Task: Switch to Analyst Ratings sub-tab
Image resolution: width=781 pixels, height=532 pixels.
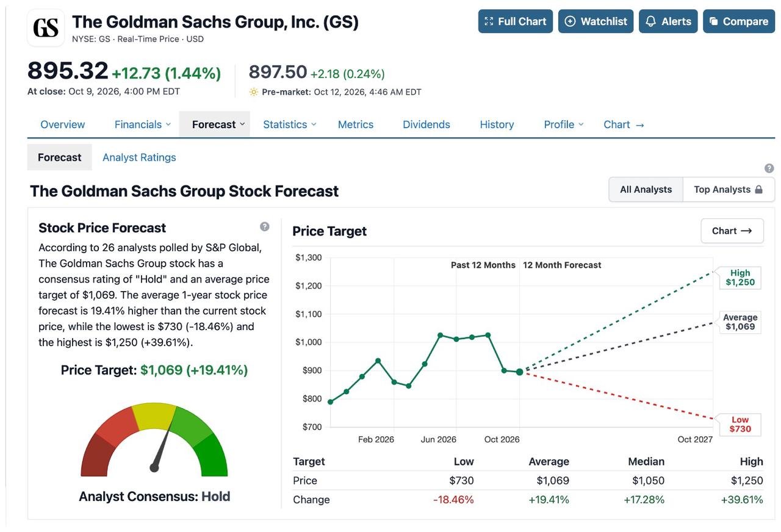Action: point(139,157)
